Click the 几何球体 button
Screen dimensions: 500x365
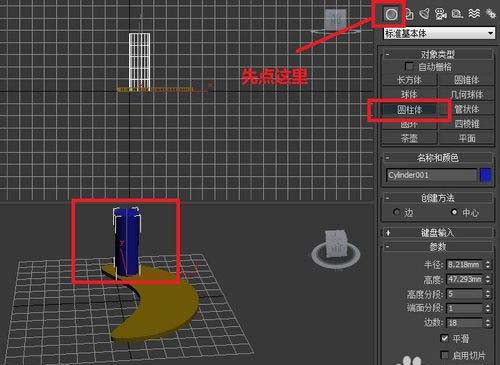(x=466, y=95)
